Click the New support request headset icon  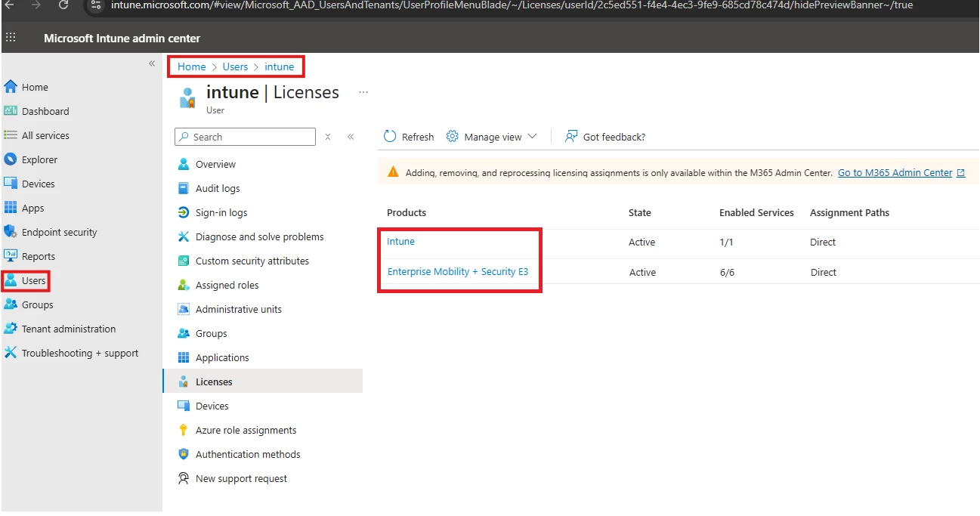[184, 478]
